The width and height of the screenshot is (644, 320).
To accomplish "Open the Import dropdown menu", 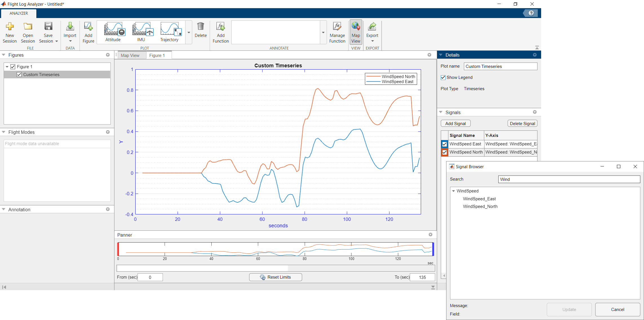I will pyautogui.click(x=70, y=41).
